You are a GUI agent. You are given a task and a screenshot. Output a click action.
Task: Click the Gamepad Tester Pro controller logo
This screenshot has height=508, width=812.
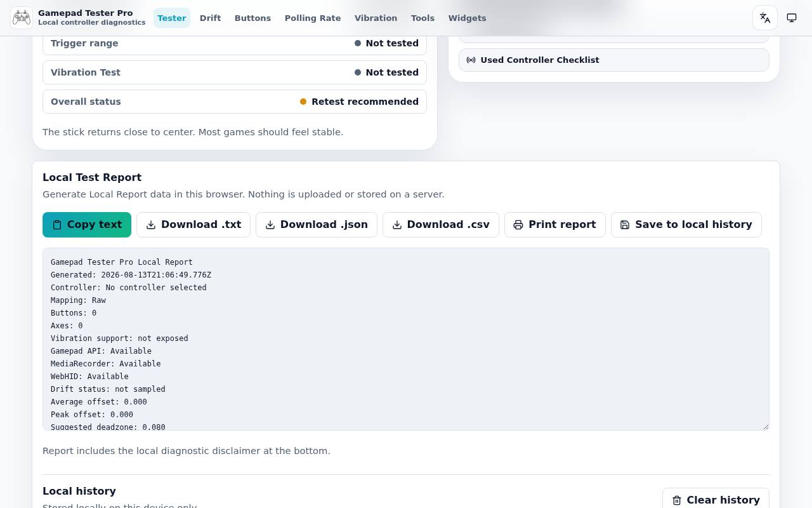coord(22,18)
